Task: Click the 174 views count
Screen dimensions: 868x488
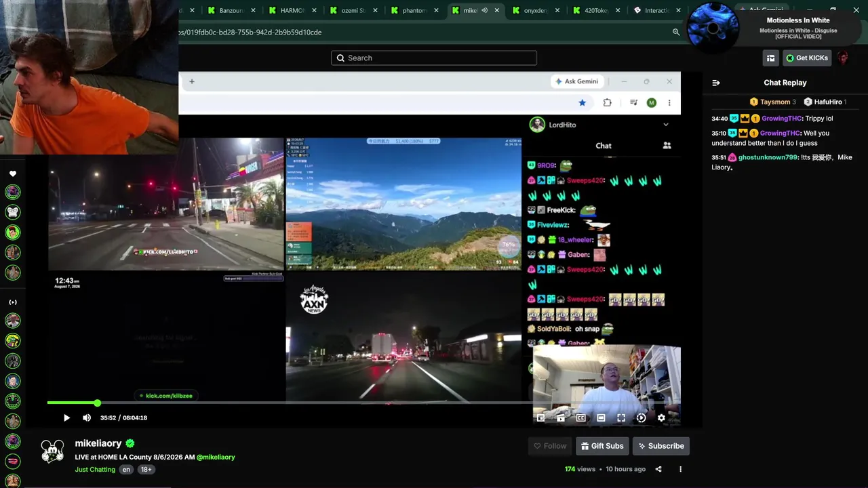Action: (580, 469)
